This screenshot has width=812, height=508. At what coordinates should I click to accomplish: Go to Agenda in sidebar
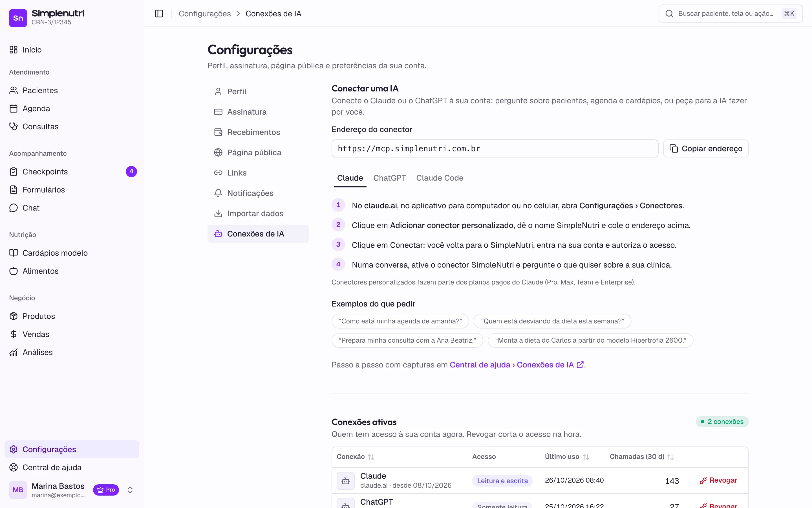click(72, 109)
